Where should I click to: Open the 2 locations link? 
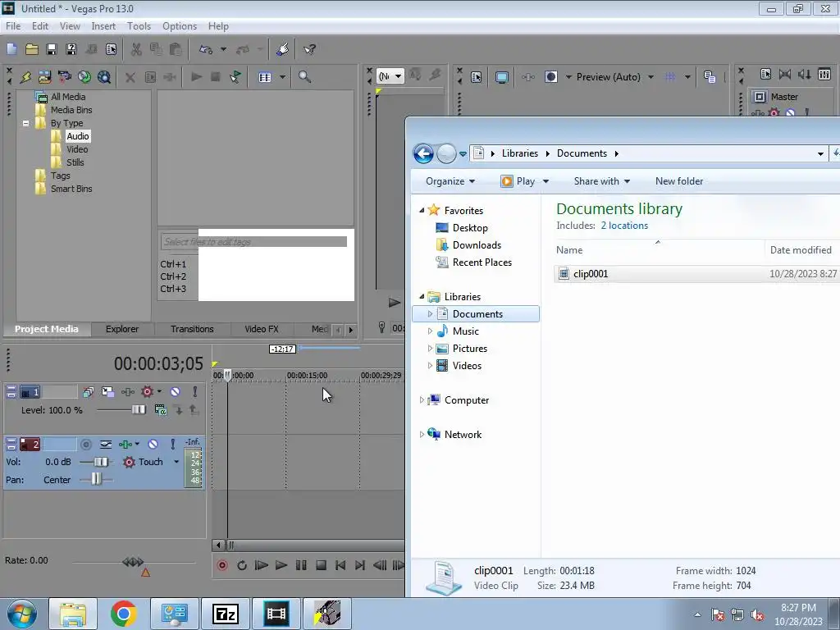coord(624,226)
